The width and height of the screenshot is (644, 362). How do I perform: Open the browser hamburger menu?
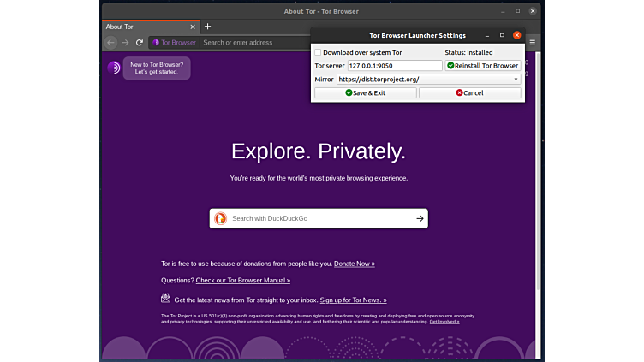[532, 42]
